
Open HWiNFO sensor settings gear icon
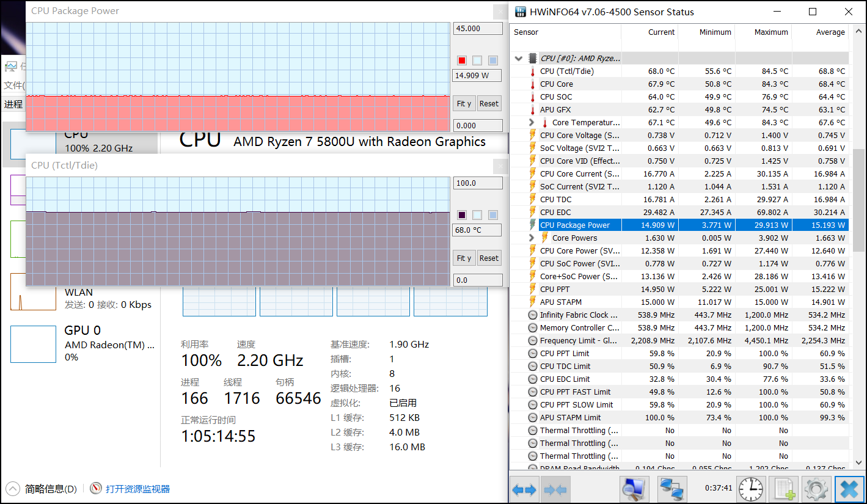click(816, 489)
